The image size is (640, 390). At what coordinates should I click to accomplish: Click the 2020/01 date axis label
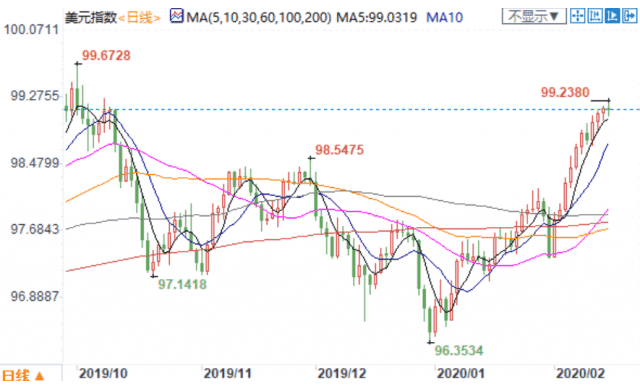tap(460, 373)
